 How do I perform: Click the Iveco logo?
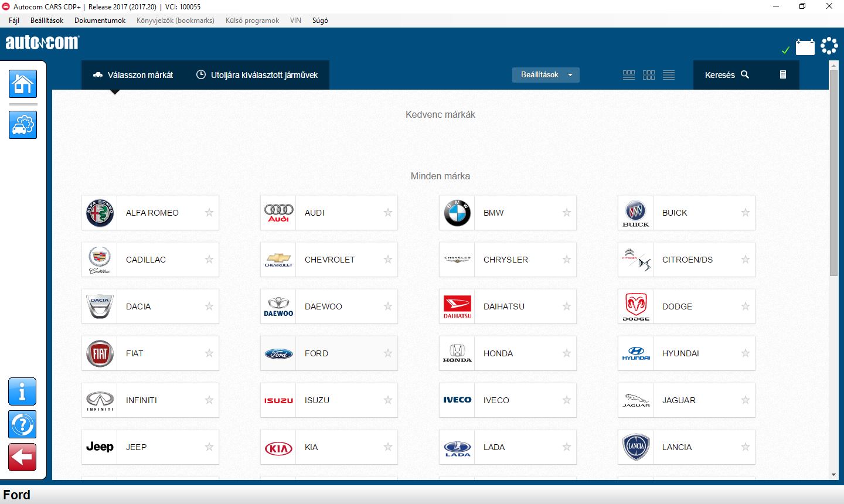tap(457, 400)
